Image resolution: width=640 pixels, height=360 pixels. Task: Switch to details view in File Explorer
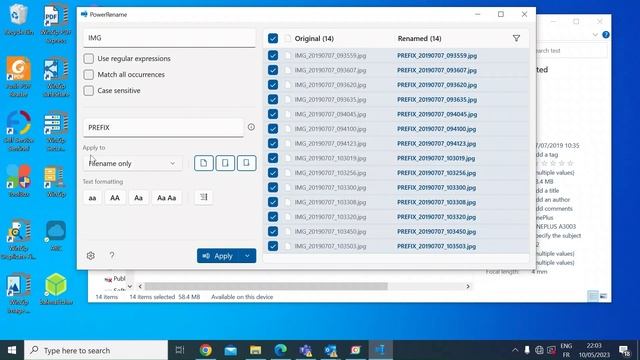click(592, 296)
